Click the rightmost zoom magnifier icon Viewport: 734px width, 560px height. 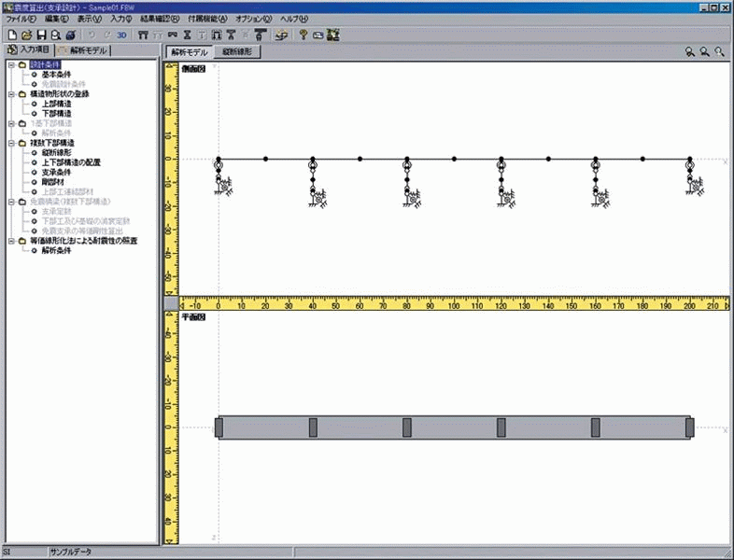pos(720,52)
